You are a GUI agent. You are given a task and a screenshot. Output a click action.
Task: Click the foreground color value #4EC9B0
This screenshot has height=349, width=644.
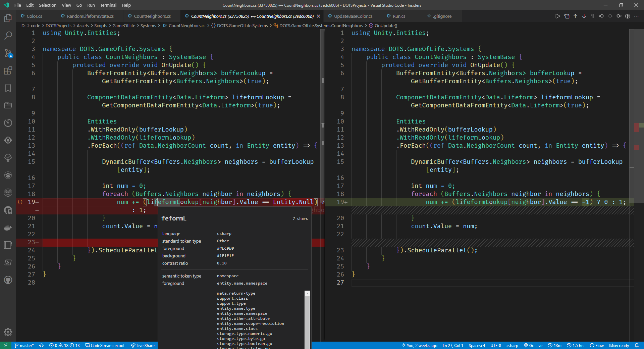[x=225, y=248]
